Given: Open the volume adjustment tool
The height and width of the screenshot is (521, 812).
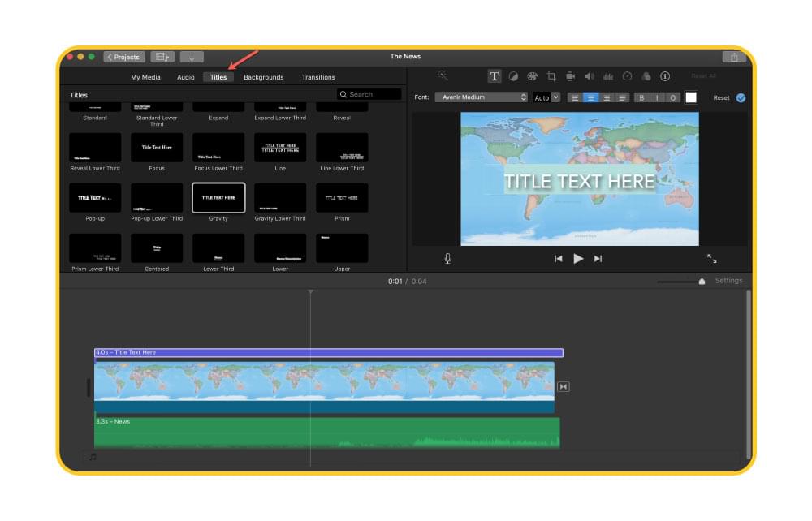Looking at the screenshot, I should pyautogui.click(x=590, y=76).
